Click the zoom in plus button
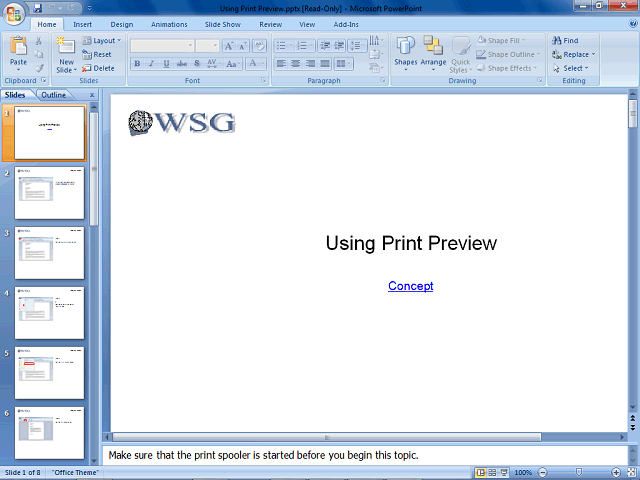 point(616,473)
